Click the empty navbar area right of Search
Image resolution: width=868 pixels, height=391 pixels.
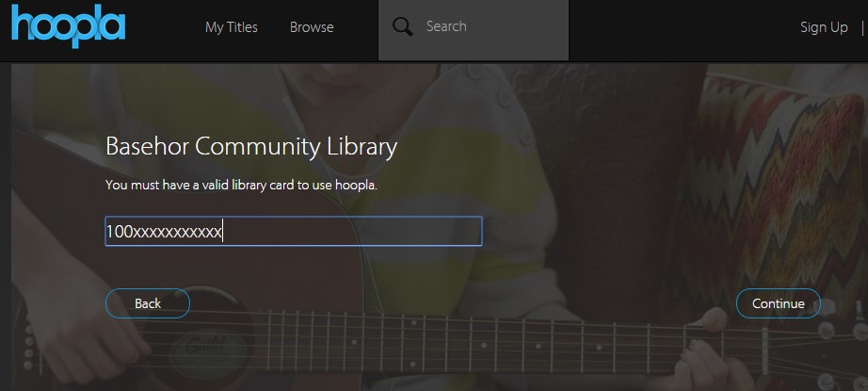pyautogui.click(x=678, y=27)
